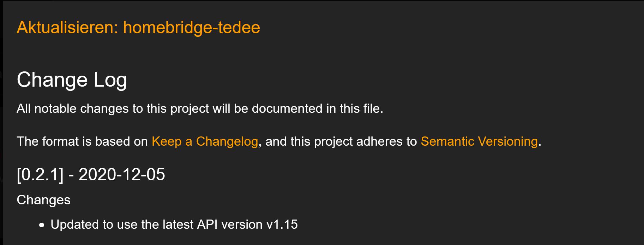
Task: Click the 2020-12-05 release date
Action: (122, 174)
